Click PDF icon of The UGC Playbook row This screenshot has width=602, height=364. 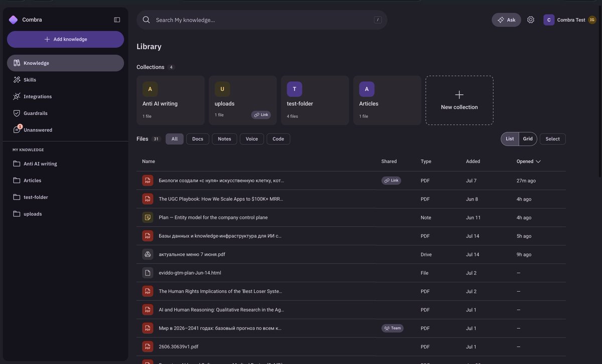point(147,199)
